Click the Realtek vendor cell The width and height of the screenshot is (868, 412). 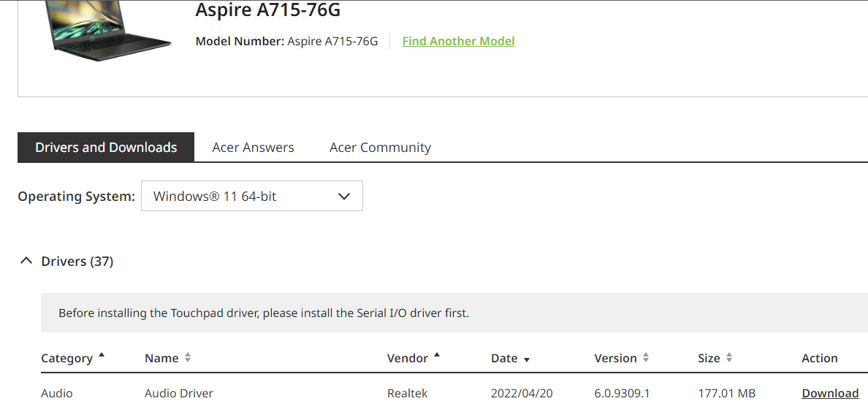pos(407,393)
